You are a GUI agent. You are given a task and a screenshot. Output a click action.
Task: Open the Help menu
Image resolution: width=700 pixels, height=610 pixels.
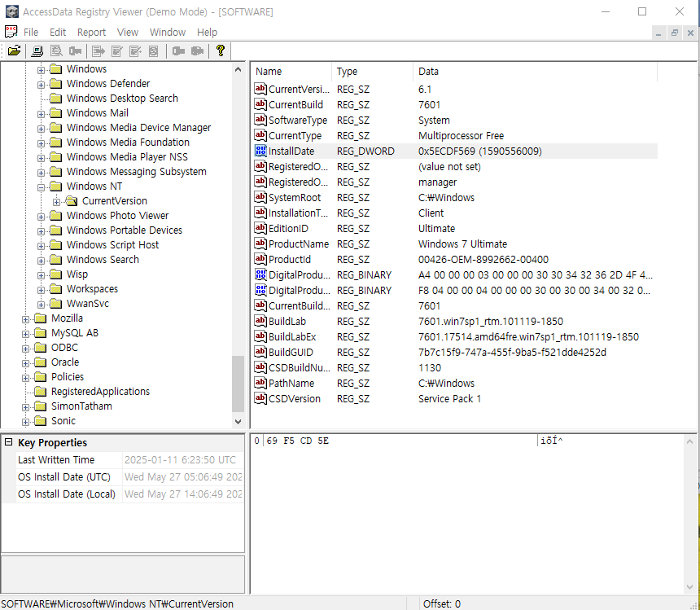[x=207, y=32]
